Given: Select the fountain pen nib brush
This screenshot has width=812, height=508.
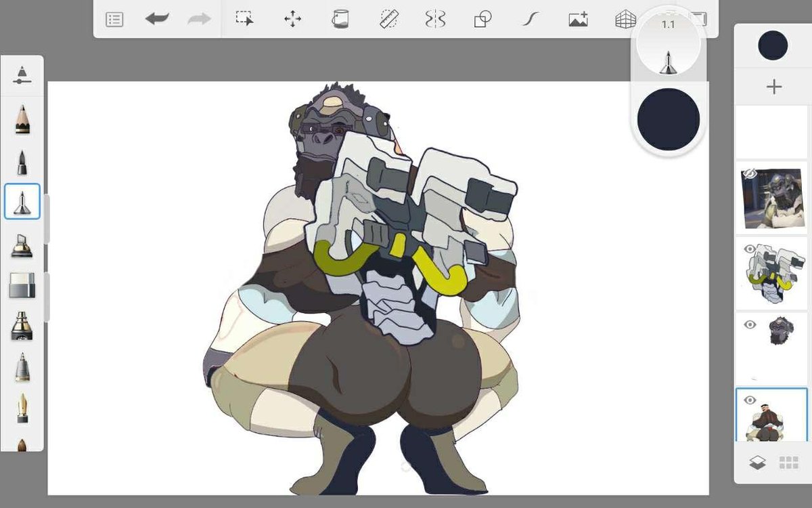Looking at the screenshot, I should (x=22, y=408).
